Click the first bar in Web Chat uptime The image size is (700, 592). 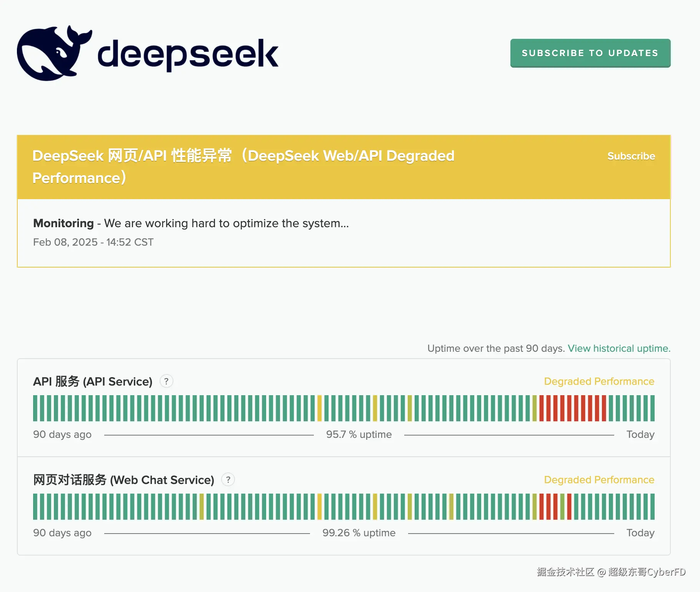tap(35, 507)
